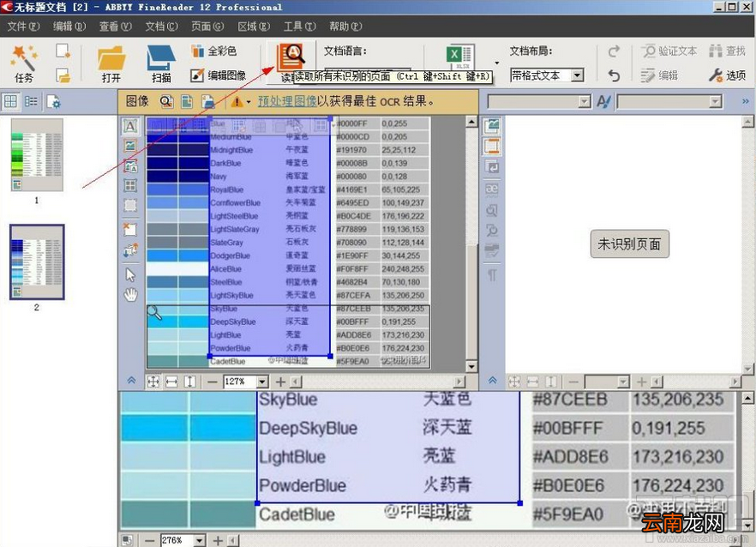Open the 编辑 menu

(69, 27)
